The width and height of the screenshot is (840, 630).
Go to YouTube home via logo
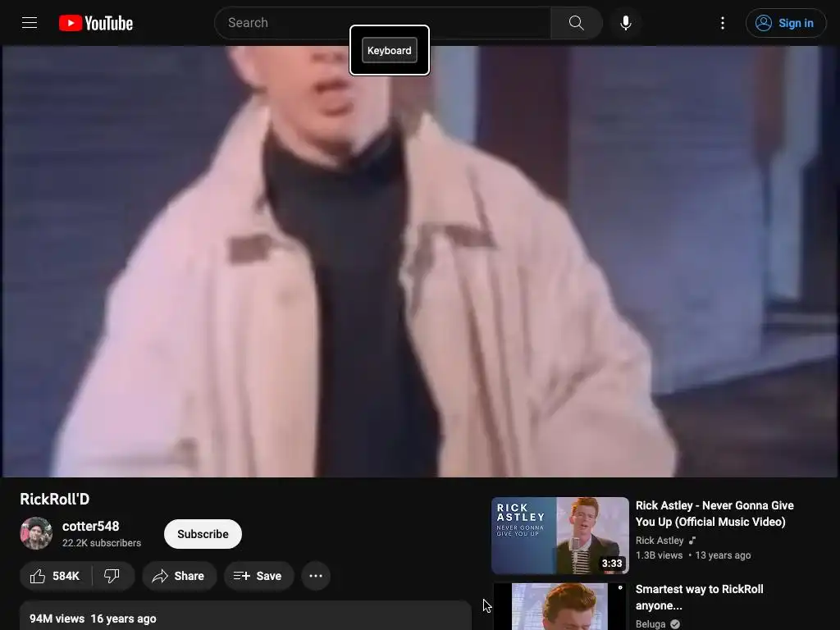[96, 23]
